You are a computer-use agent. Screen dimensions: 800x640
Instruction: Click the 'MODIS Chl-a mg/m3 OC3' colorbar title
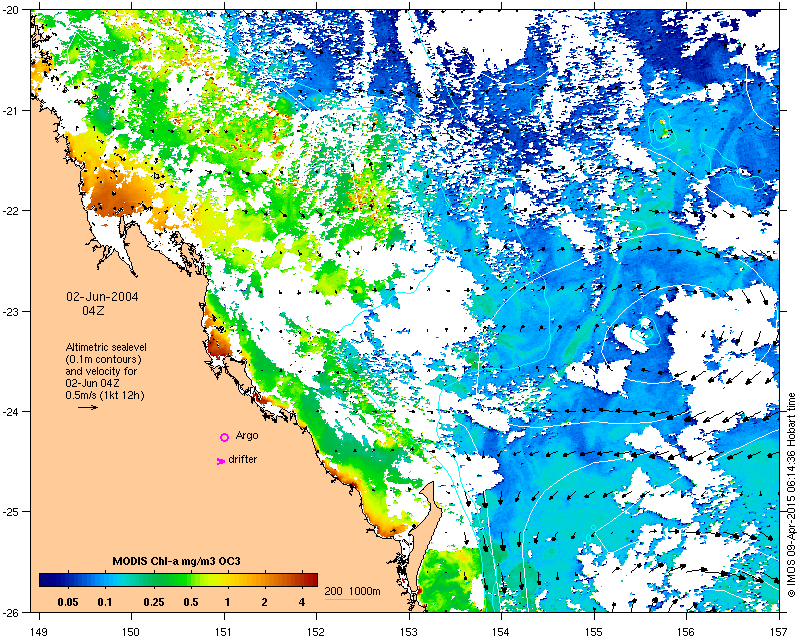point(177,561)
